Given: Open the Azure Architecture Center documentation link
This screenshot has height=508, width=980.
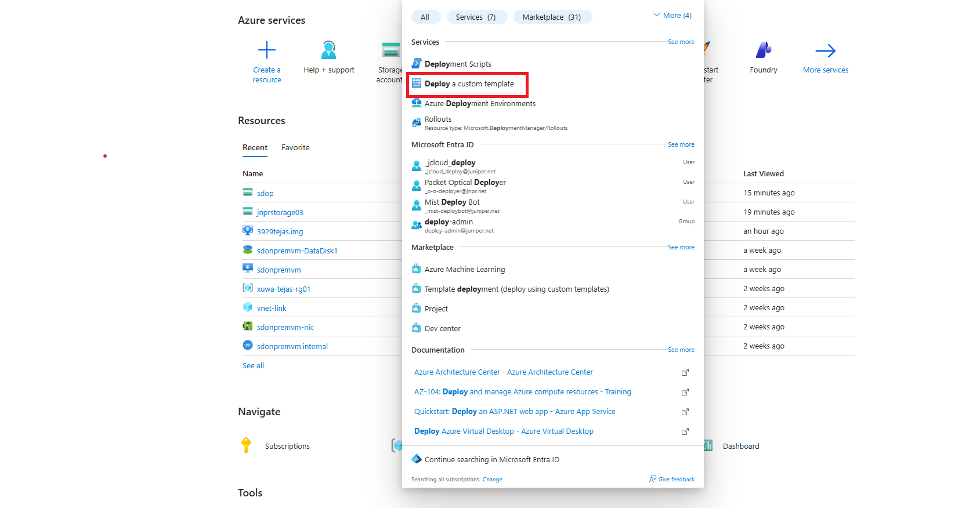Looking at the screenshot, I should click(x=504, y=372).
